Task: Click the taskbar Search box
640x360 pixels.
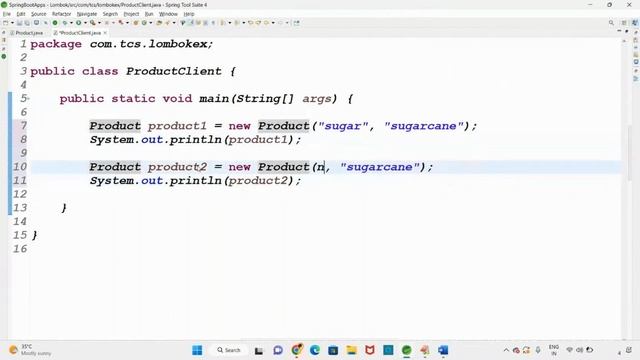Action: click(x=229, y=350)
